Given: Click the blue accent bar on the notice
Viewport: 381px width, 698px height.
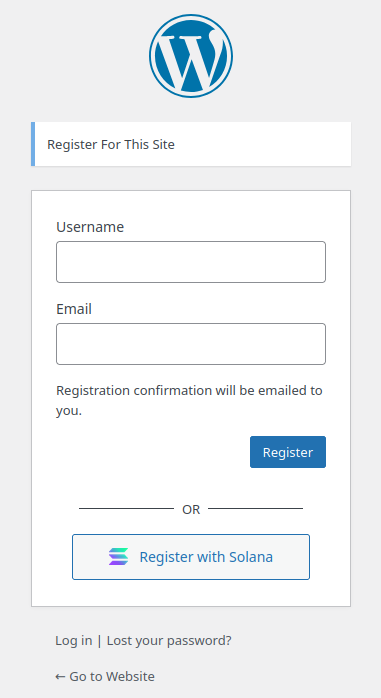Looking at the screenshot, I should (33, 144).
